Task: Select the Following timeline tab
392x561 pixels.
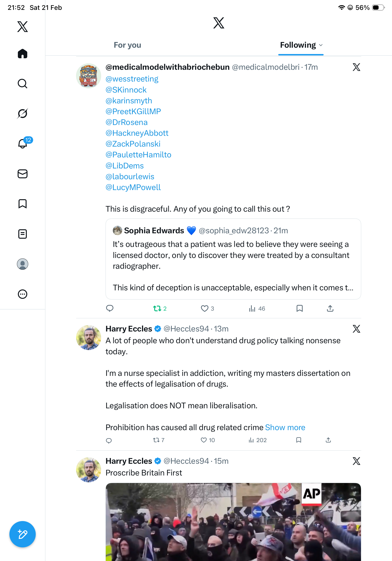Action: [x=298, y=45]
